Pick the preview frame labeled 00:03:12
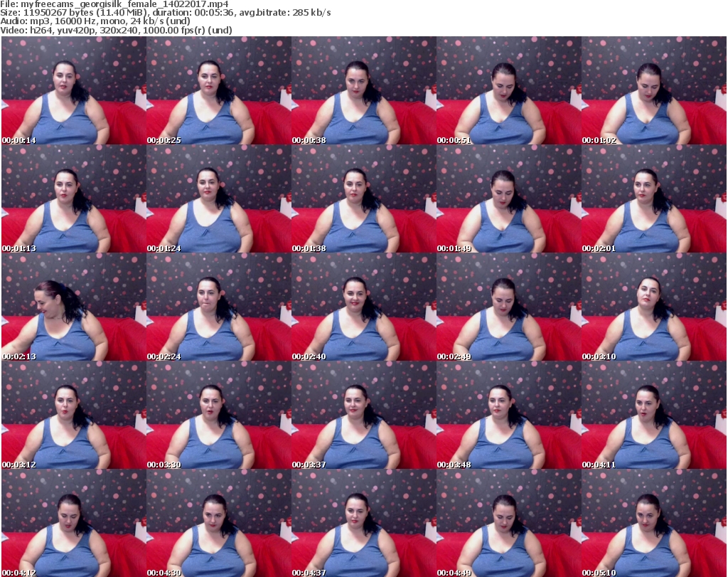Viewport: 728px width, 577px height. (74, 415)
